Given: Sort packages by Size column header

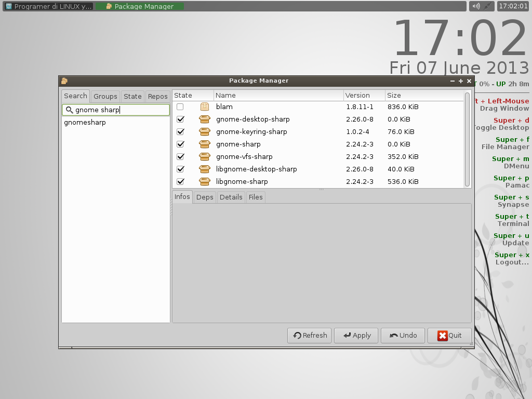Looking at the screenshot, I should click(x=423, y=96).
